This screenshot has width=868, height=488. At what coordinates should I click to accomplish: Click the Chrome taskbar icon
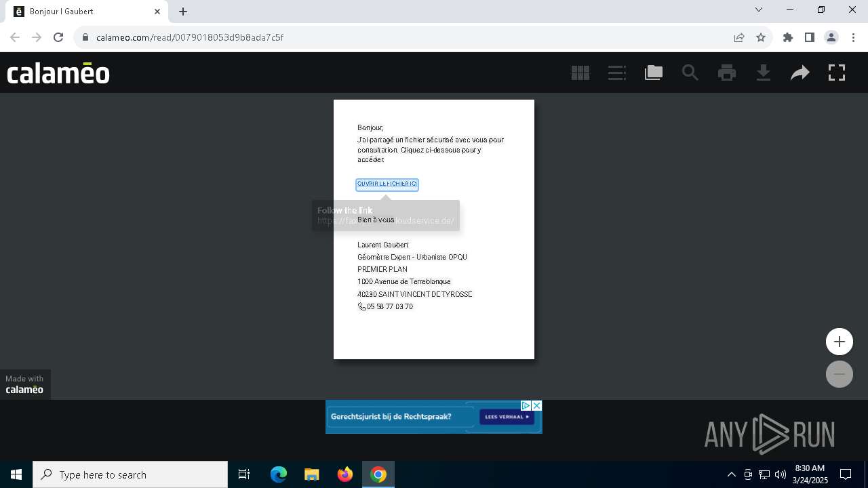point(378,474)
